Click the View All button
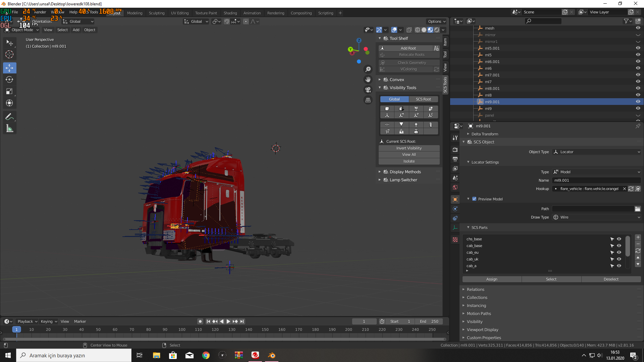 click(409, 155)
